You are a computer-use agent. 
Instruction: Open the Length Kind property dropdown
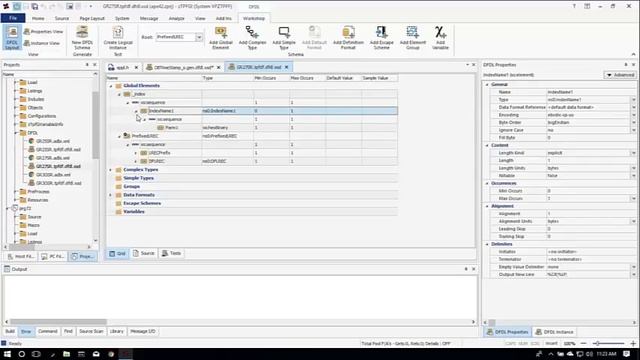(x=633, y=153)
